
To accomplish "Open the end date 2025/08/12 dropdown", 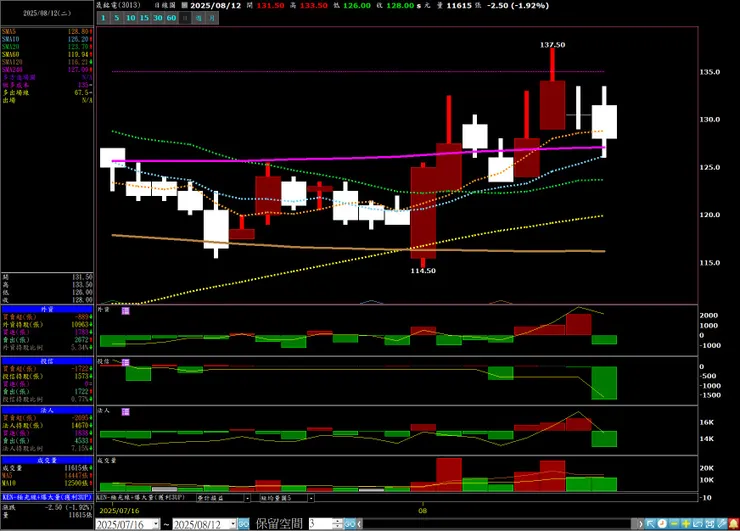I will (x=233, y=524).
